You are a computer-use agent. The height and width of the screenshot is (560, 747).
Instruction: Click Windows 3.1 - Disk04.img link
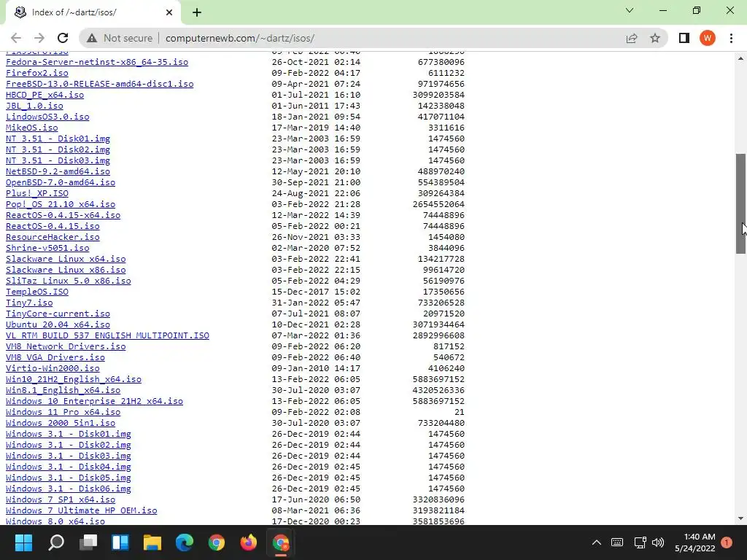click(x=68, y=467)
